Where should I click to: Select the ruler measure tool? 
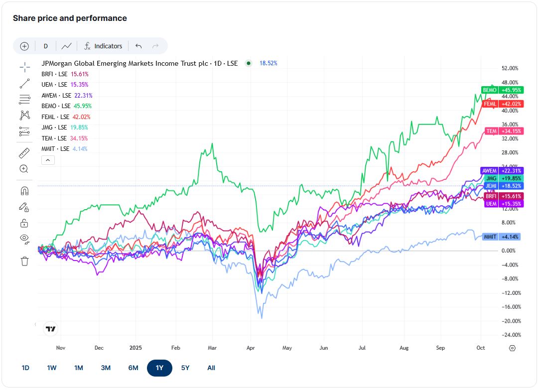click(24, 153)
